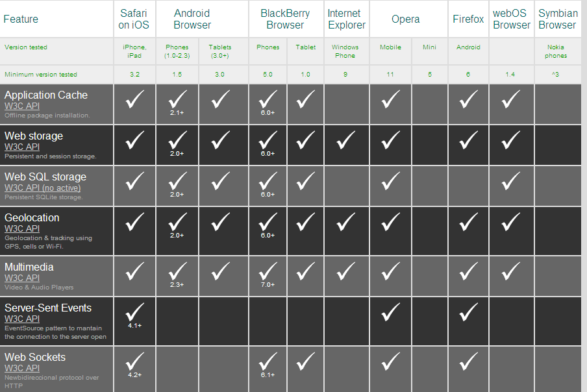Click the Geolocation checkmark under Internet Explorer
Screen dimensions: 587x392
345,222
